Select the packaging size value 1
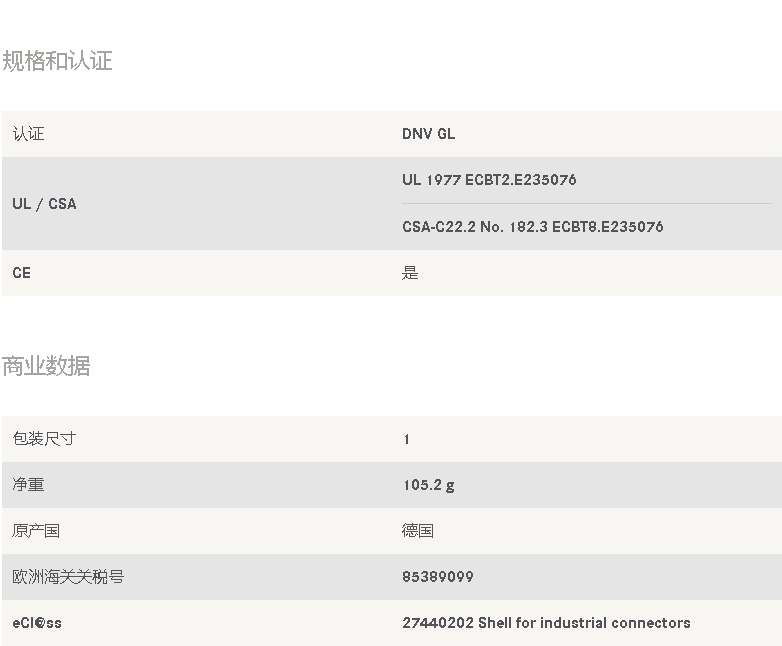This screenshot has width=782, height=646. [407, 439]
